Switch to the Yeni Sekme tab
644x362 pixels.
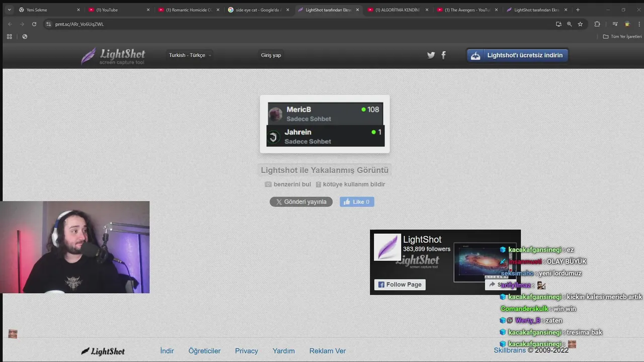49,10
